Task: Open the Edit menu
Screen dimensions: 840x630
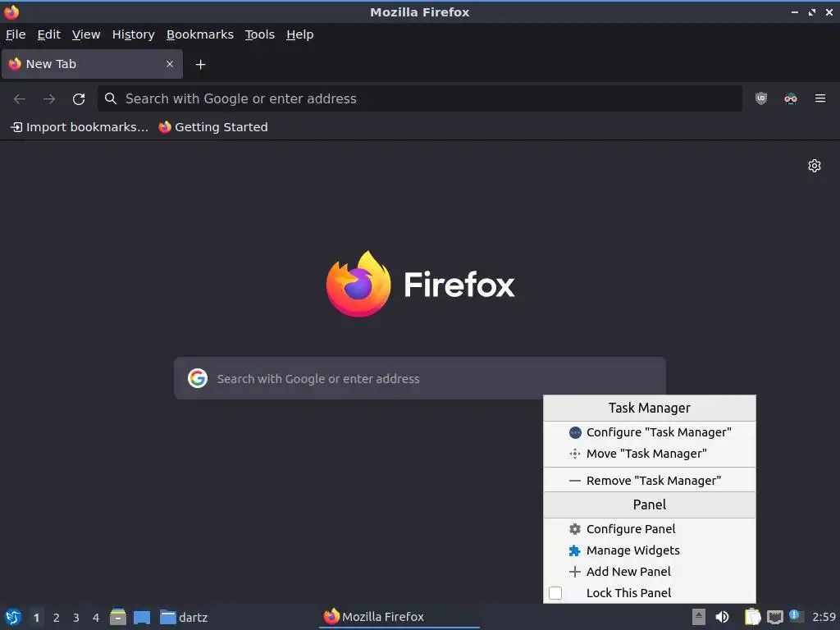Action: click(48, 34)
